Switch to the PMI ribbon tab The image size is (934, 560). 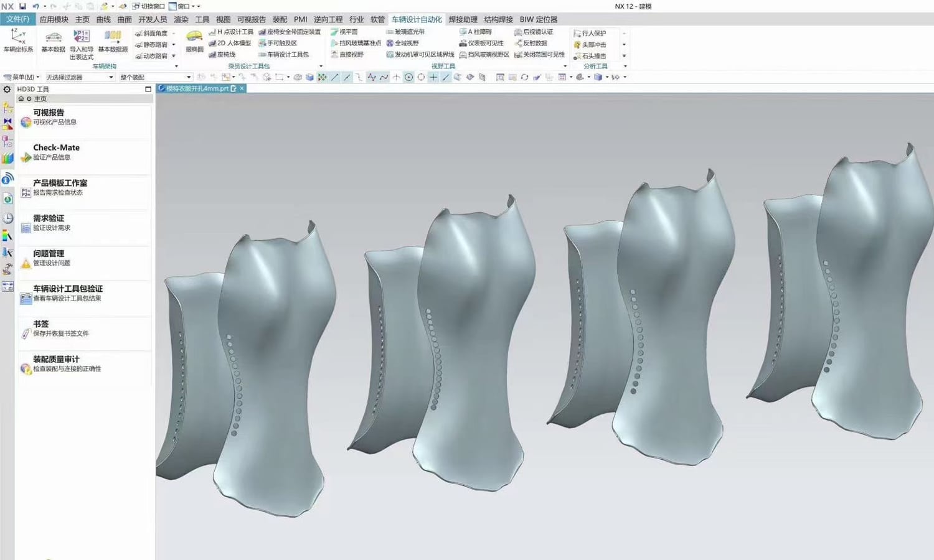(x=301, y=19)
